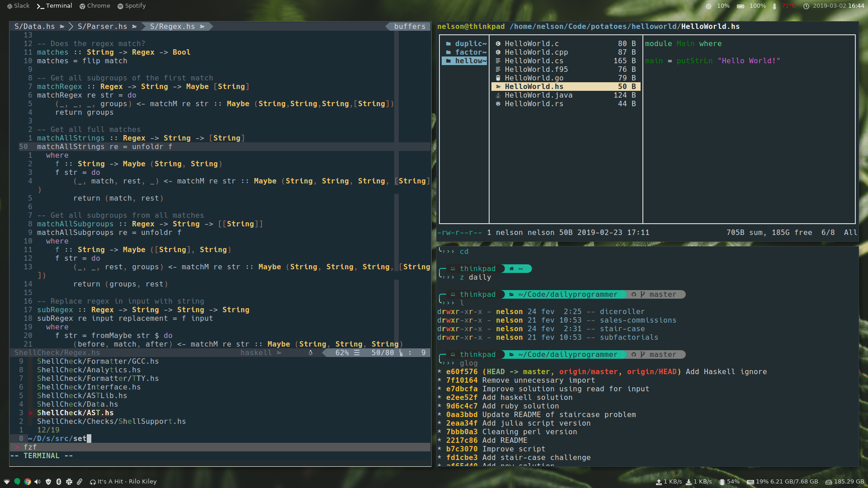The height and width of the screenshot is (488, 868).
Task: Select HelloWorld.cs in ranger file list
Action: point(566,61)
